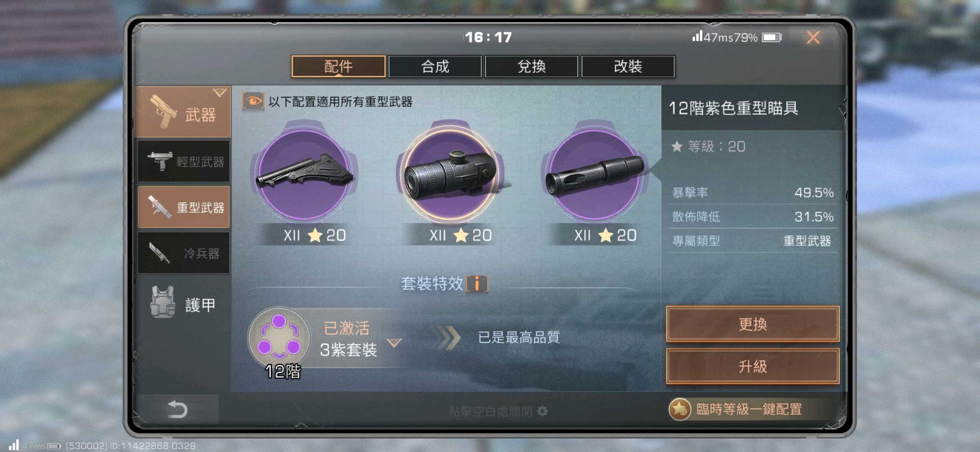The width and height of the screenshot is (980, 452).
Task: Switch to the 改裝 tab
Action: pyautogui.click(x=628, y=67)
